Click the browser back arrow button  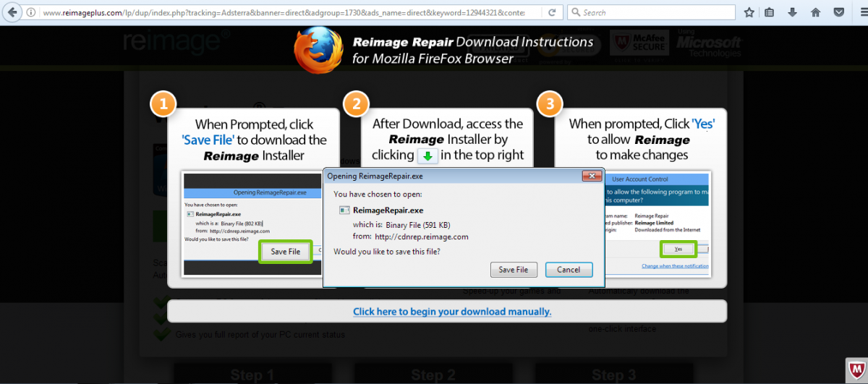click(12, 12)
